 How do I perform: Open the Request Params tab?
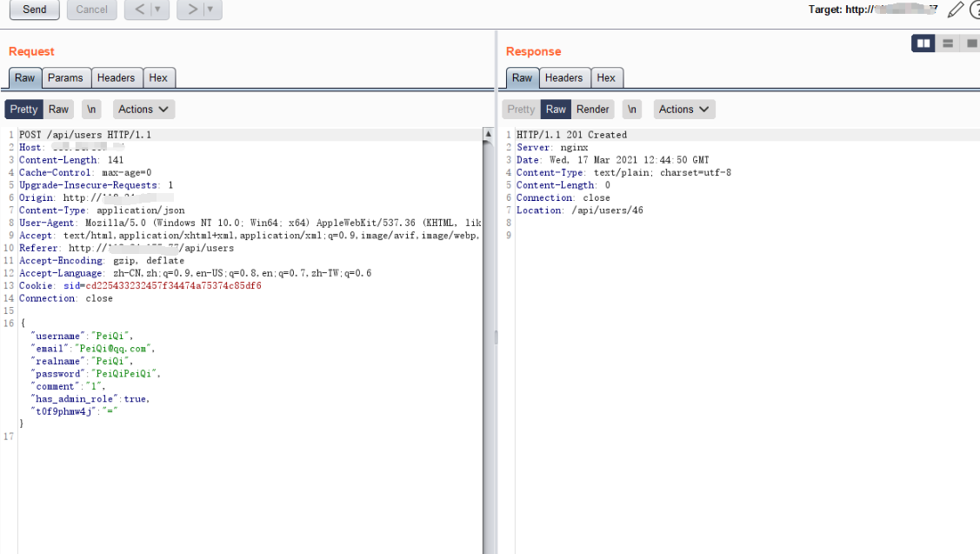point(65,77)
